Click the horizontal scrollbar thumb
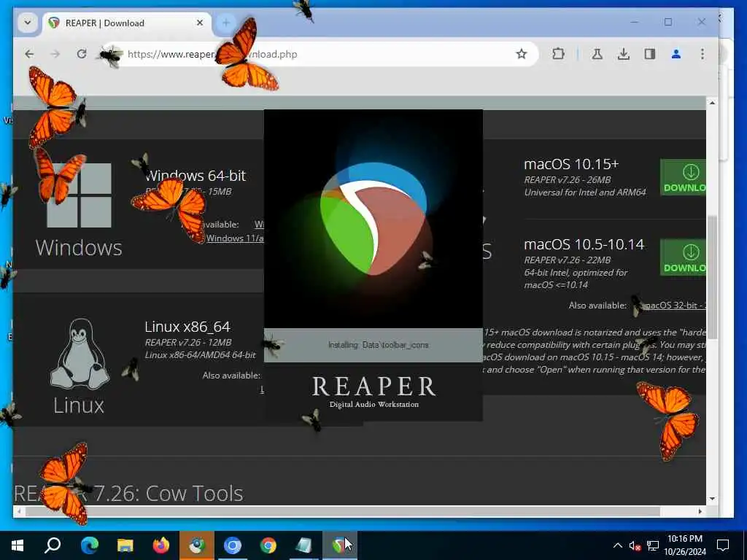 pyautogui.click(x=343, y=511)
